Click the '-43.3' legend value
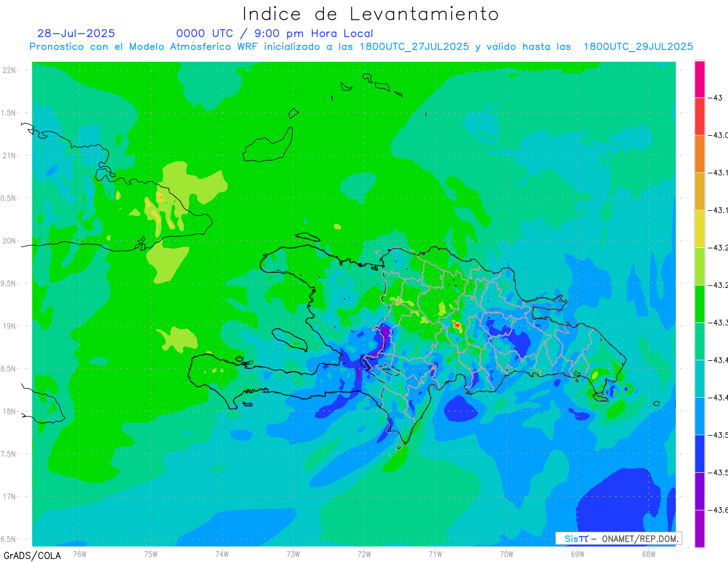This screenshot has width=728, height=562. tap(719, 323)
